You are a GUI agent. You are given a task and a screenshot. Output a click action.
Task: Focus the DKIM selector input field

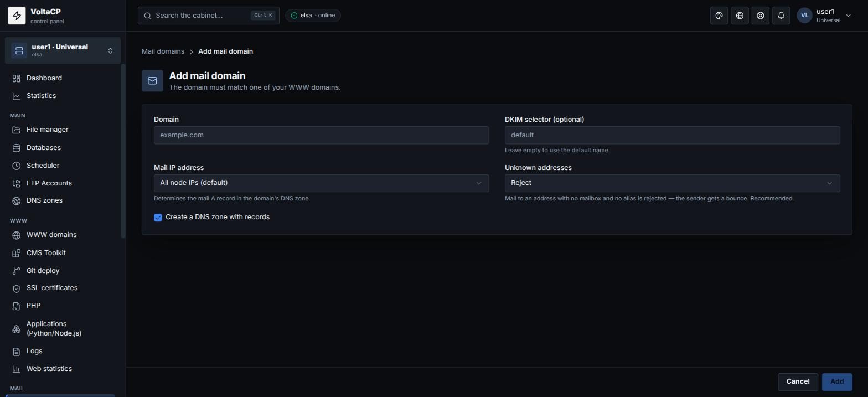[x=672, y=135]
